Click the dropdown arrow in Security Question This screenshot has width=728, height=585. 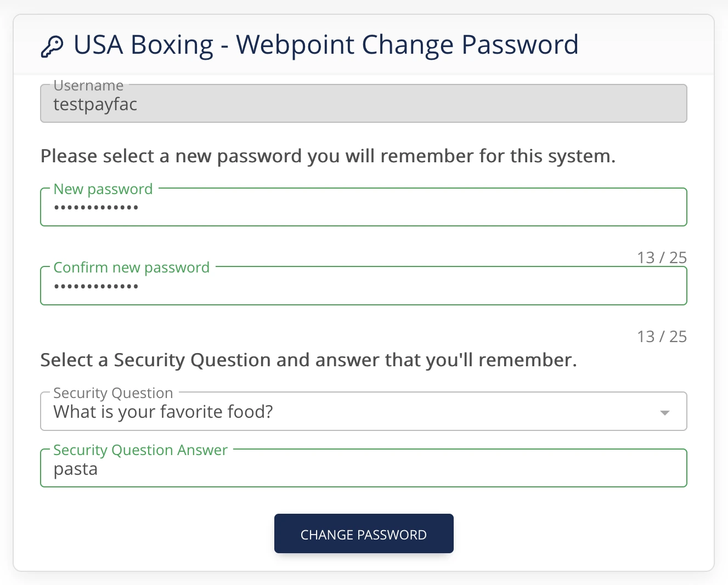pos(664,413)
